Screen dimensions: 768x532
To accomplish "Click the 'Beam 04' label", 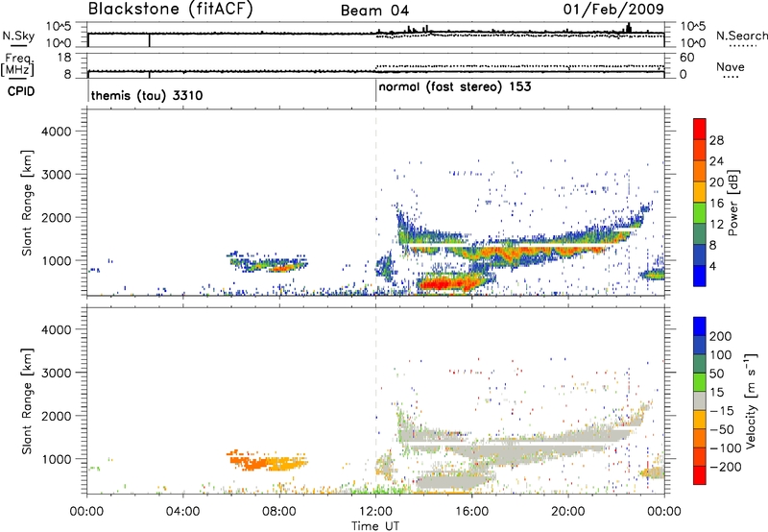I will point(374,11).
